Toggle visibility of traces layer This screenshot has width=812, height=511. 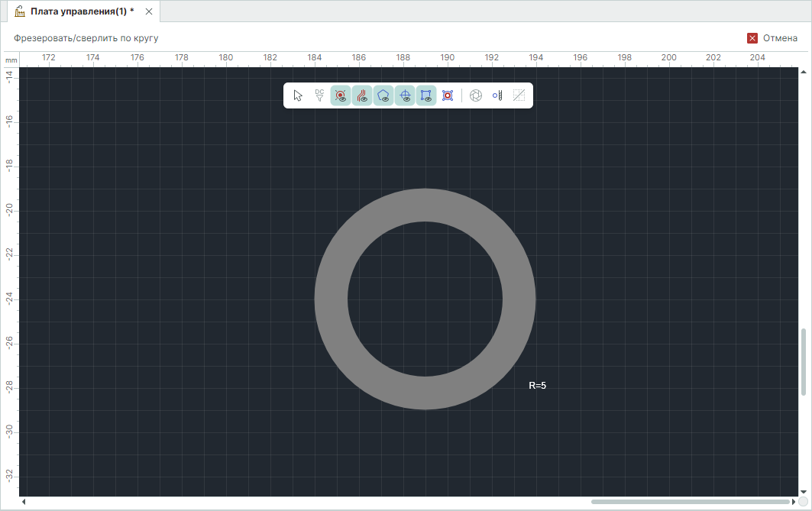click(x=362, y=95)
